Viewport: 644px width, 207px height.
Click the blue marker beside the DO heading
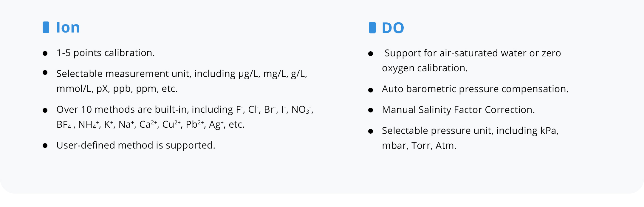[372, 28]
